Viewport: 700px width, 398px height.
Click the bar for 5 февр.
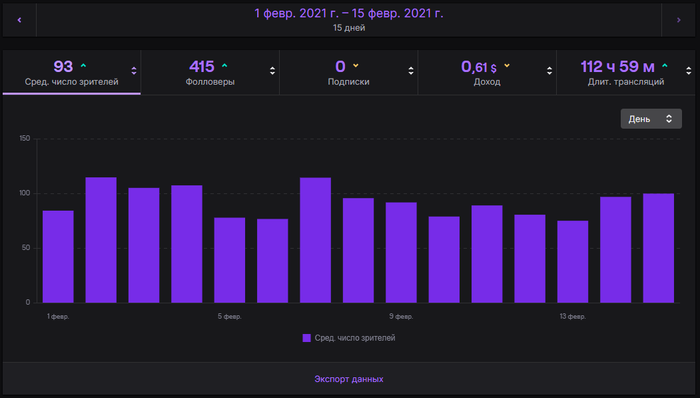tap(229, 260)
